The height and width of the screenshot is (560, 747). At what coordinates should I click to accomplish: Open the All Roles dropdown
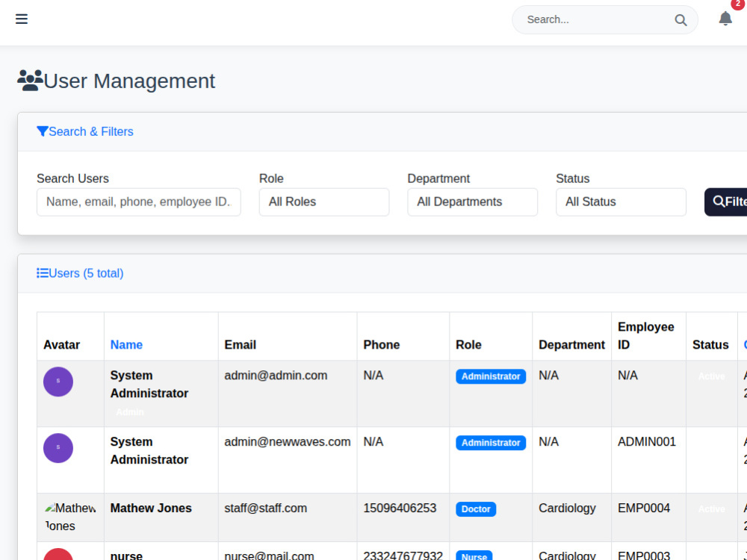pos(324,202)
